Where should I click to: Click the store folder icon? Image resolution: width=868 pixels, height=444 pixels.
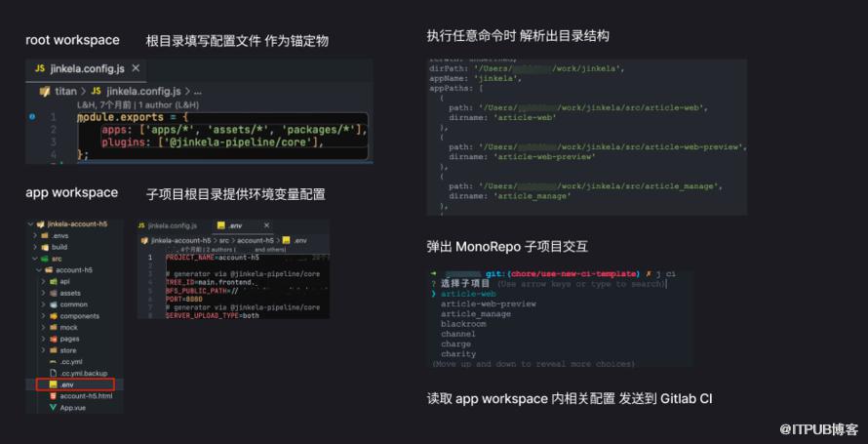coord(53,350)
